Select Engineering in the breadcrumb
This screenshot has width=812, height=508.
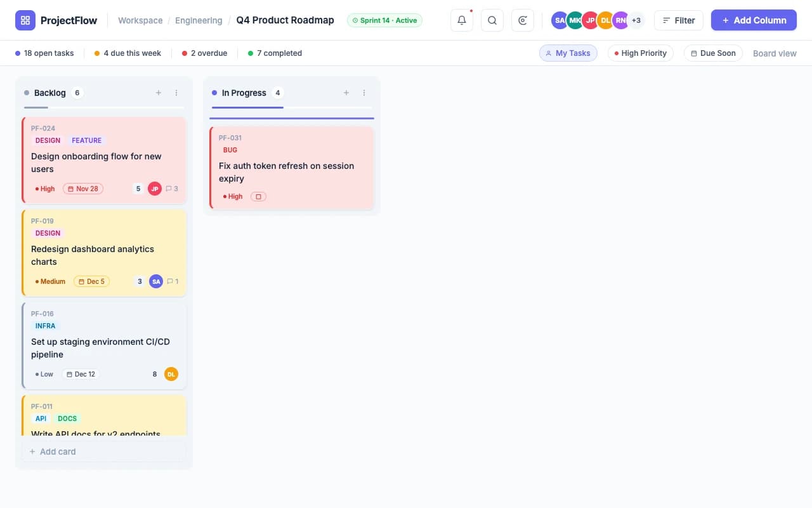point(199,20)
